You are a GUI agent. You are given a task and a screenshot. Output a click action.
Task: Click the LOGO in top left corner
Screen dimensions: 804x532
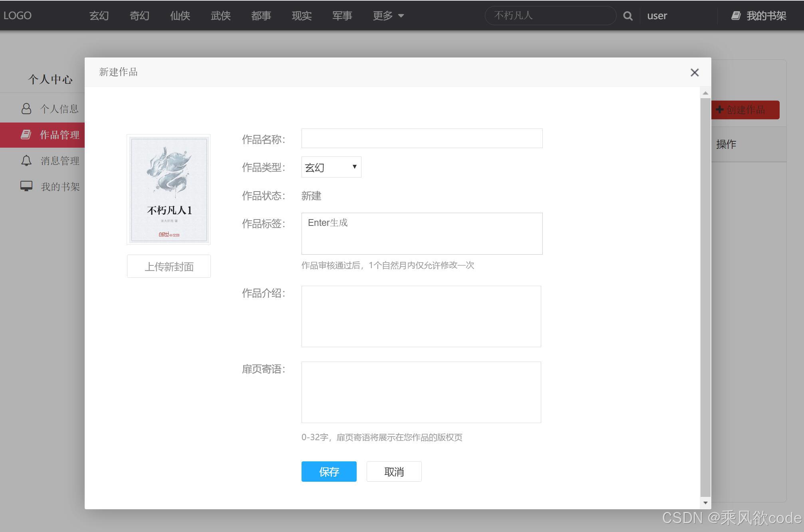(x=18, y=15)
